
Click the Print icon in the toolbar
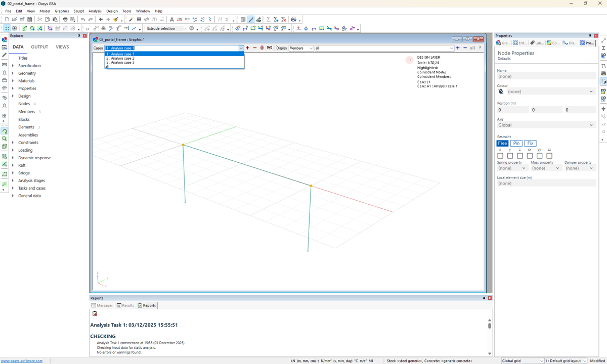65,19
